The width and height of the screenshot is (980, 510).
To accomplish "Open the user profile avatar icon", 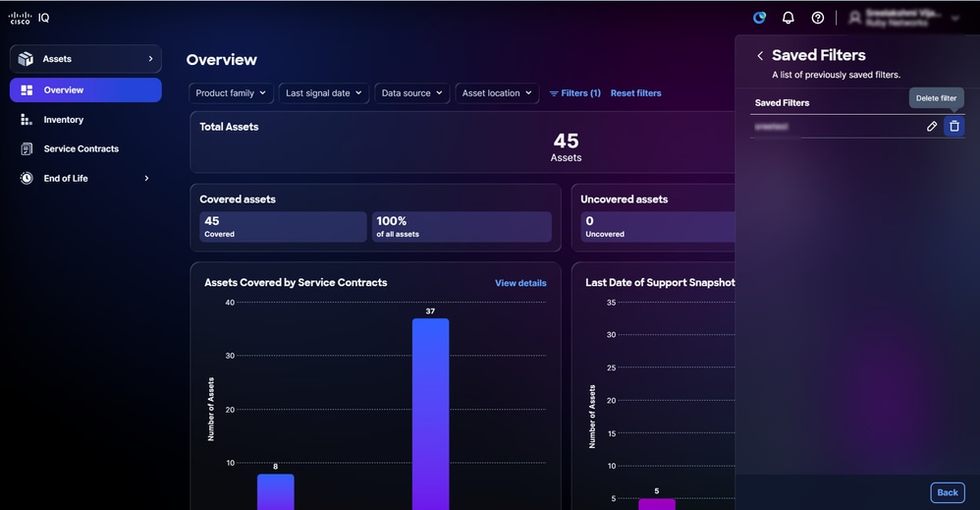I will (854, 18).
